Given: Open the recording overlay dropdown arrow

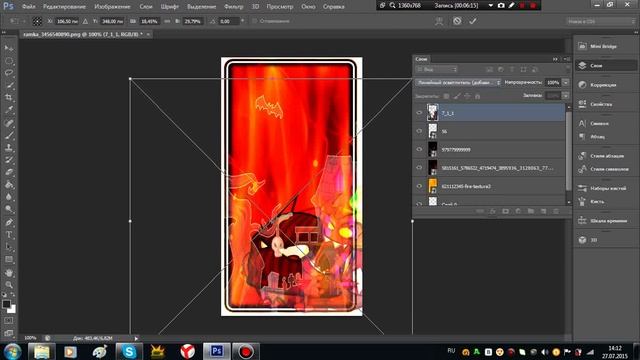Looking at the screenshot, I should [491, 5].
